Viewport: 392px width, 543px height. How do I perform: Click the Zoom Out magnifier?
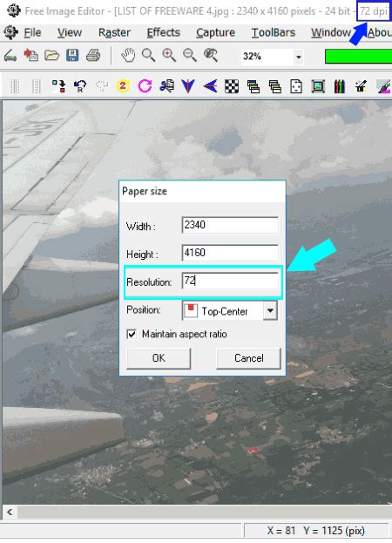point(190,56)
